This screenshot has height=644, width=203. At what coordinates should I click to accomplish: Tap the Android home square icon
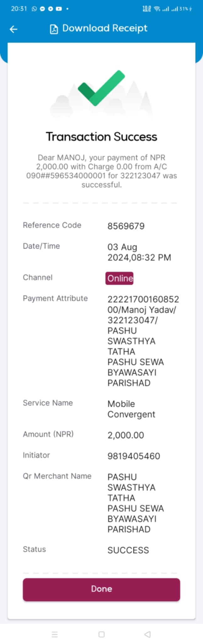tap(101, 634)
